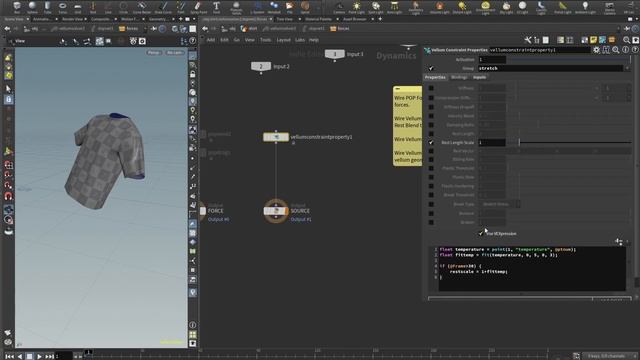Image resolution: width=640 pixels, height=360 pixels.
Task: Select the Input 1 node
Action: (335, 54)
